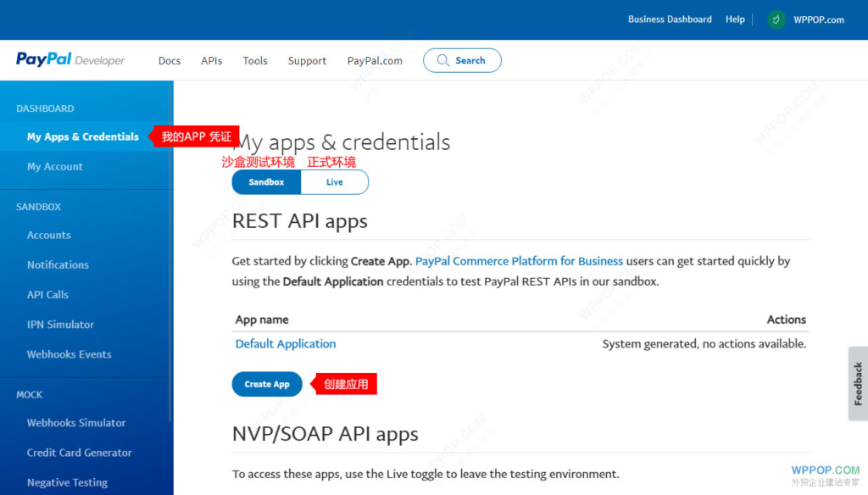This screenshot has height=495, width=868.
Task: Switch to Sandbox environment toggle
Action: pos(266,182)
